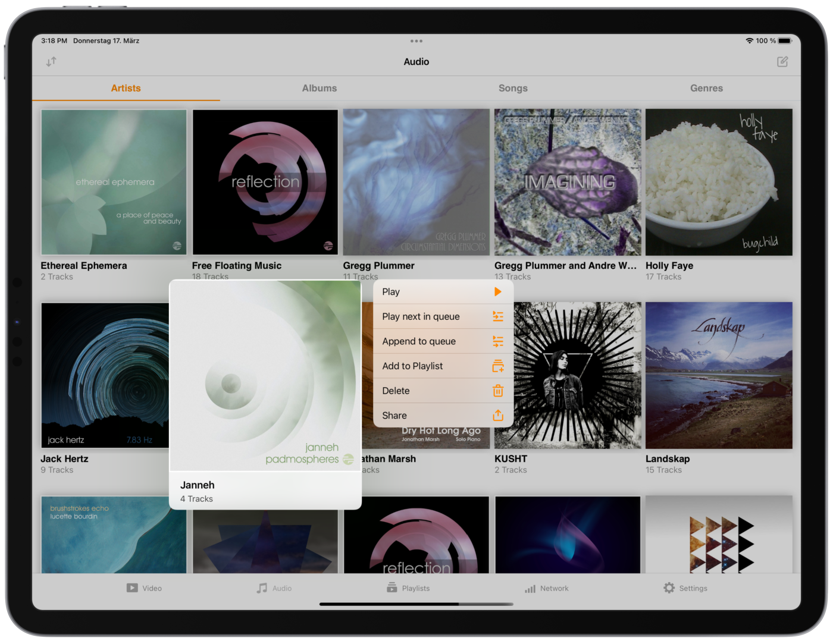Tap the Janneh preview card
This screenshot has height=644, width=833.
tap(265, 394)
